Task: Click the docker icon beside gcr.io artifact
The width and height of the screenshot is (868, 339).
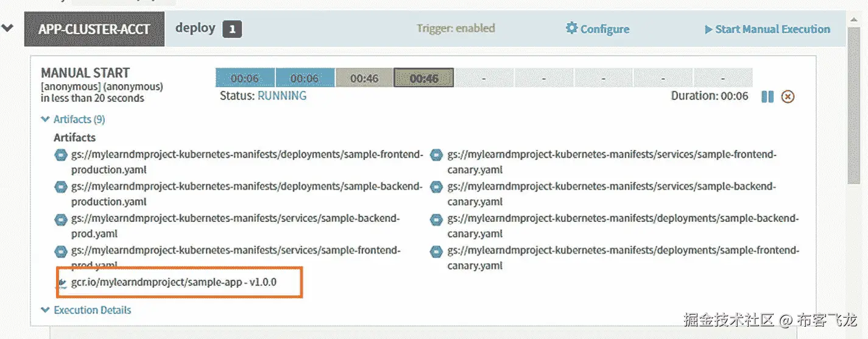Action: click(62, 283)
